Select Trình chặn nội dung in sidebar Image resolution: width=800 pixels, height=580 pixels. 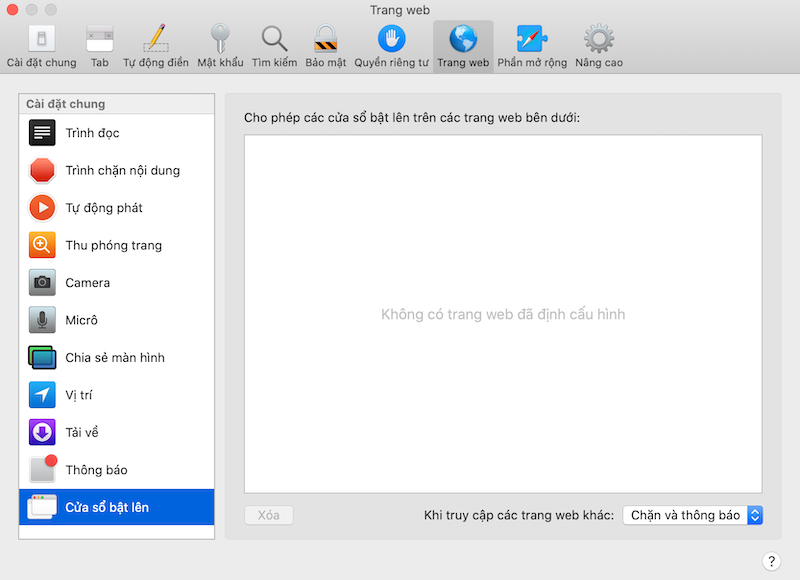coord(117,170)
